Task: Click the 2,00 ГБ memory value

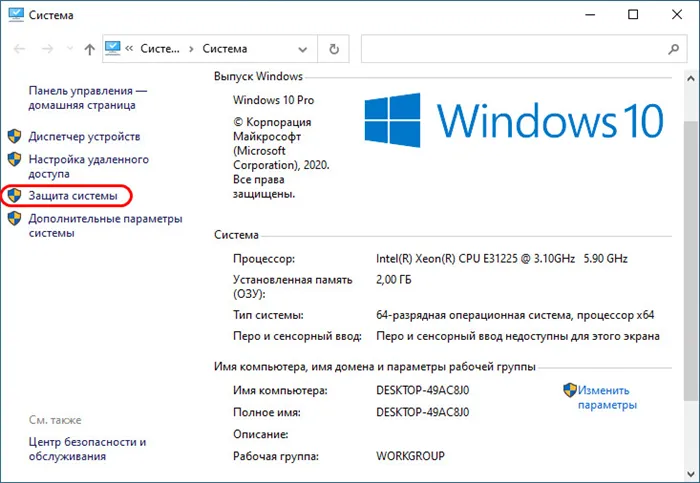Action: pyautogui.click(x=394, y=280)
